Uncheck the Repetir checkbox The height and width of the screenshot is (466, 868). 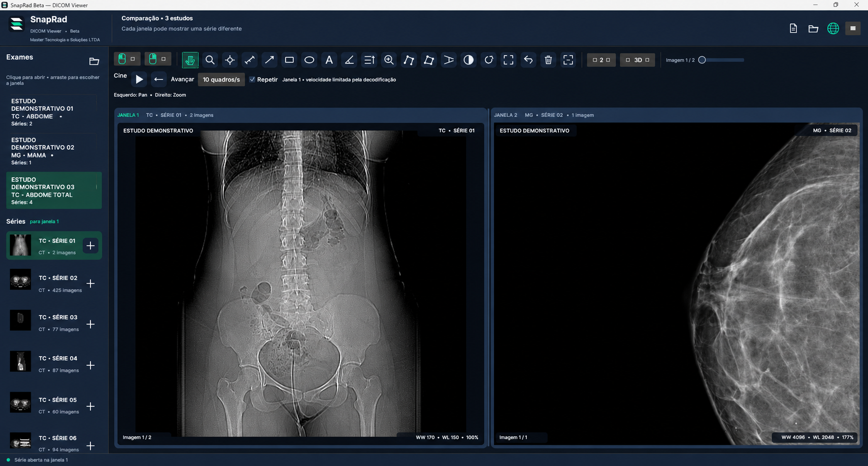pos(252,80)
